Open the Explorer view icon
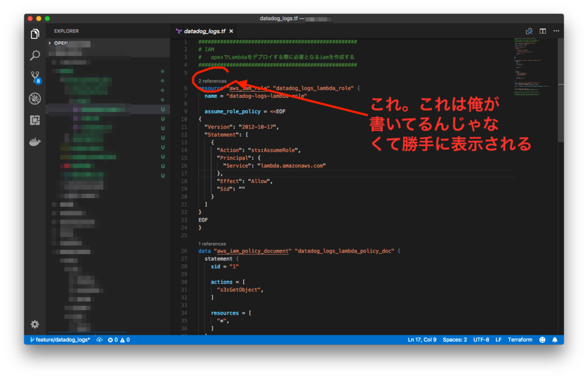The width and height of the screenshot is (588, 379). pos(35,34)
